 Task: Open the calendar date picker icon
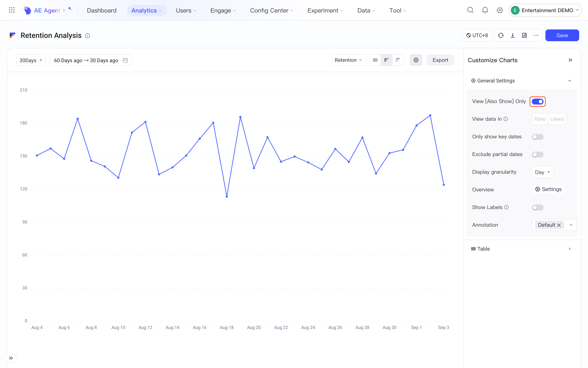pos(125,60)
